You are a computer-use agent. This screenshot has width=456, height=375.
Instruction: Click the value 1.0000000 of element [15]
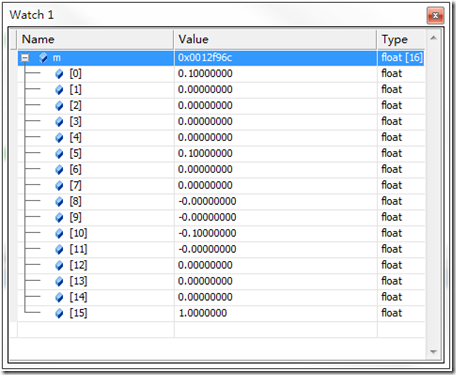203,314
